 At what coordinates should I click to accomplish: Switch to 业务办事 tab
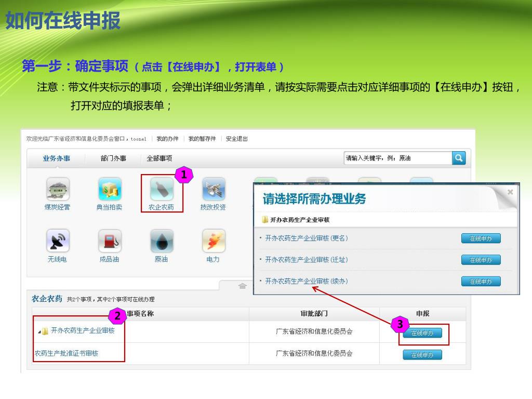tap(56, 158)
